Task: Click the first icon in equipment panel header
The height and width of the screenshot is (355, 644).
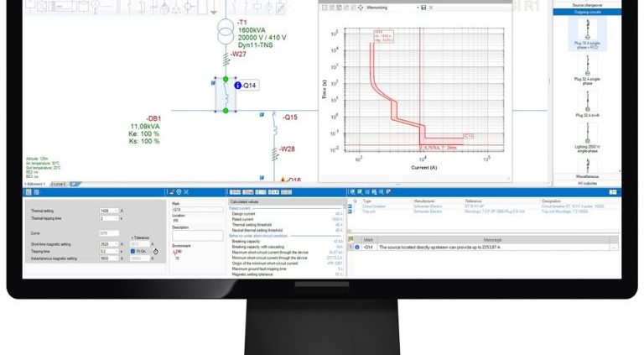Action: click(x=352, y=192)
